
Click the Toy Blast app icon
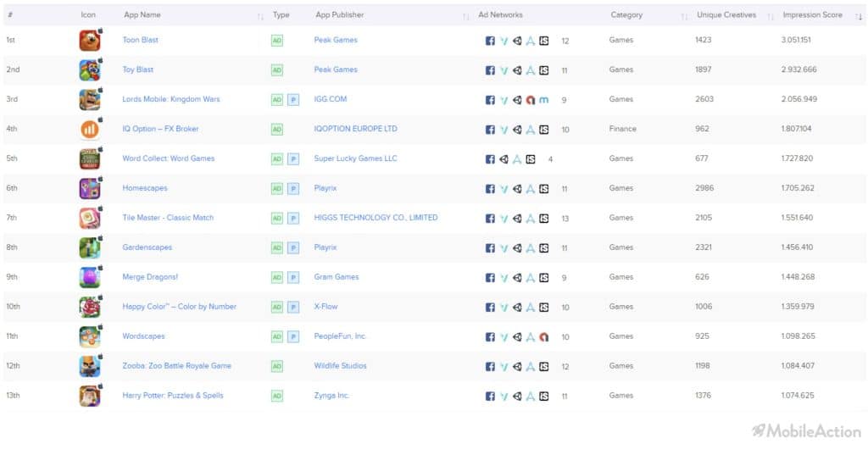point(90,70)
